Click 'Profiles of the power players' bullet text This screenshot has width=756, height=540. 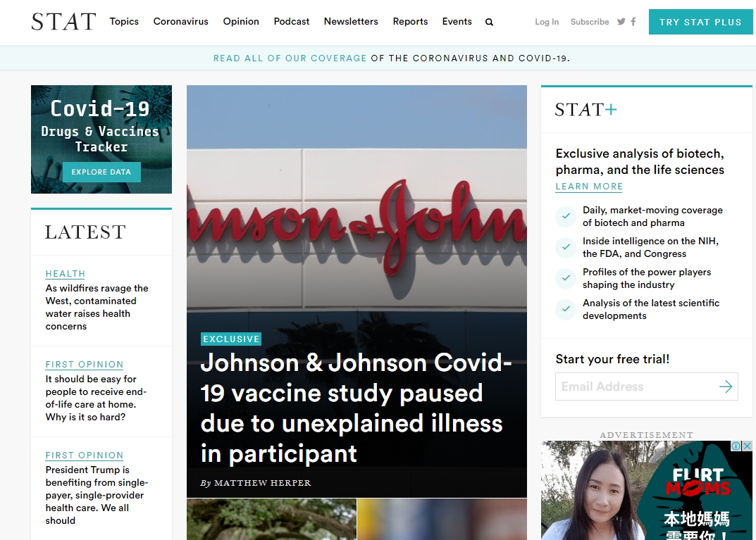pos(647,278)
